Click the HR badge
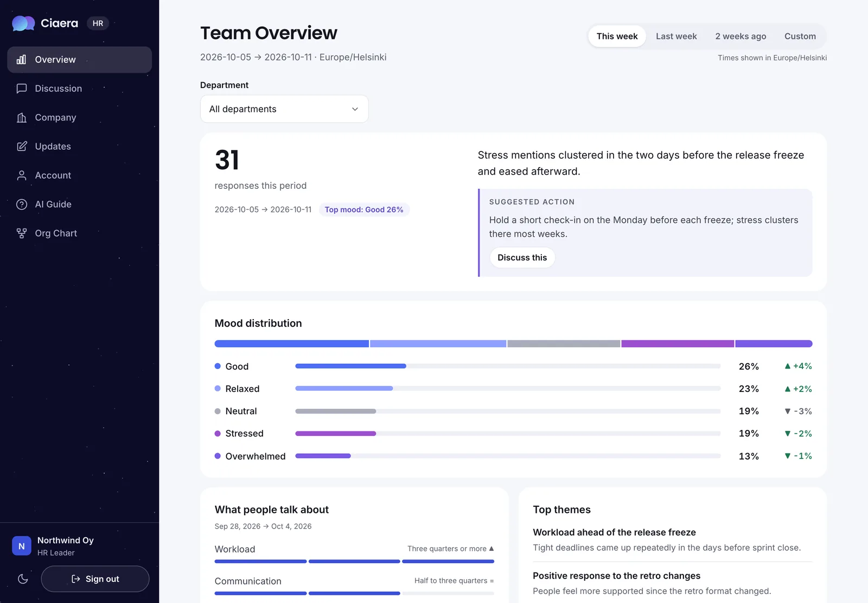 tap(98, 23)
